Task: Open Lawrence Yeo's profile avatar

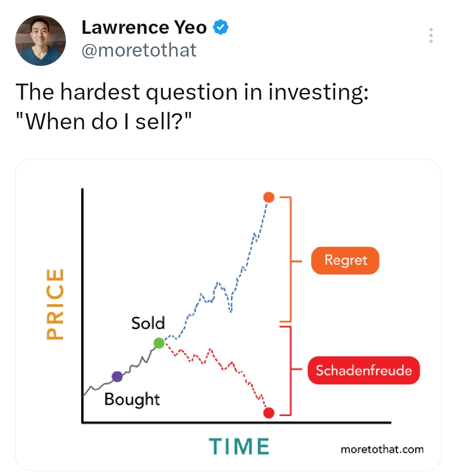Action: [40, 40]
